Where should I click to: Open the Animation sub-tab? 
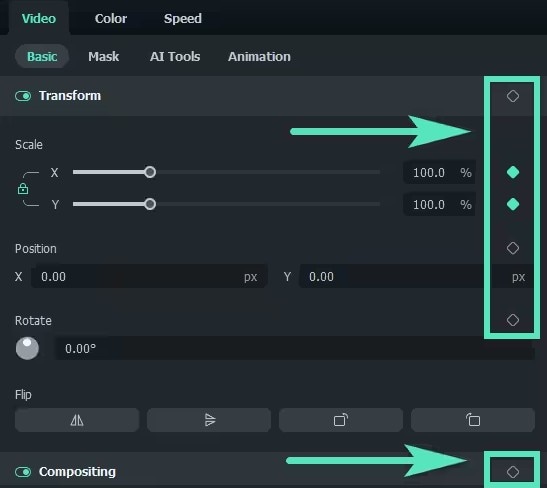point(259,57)
